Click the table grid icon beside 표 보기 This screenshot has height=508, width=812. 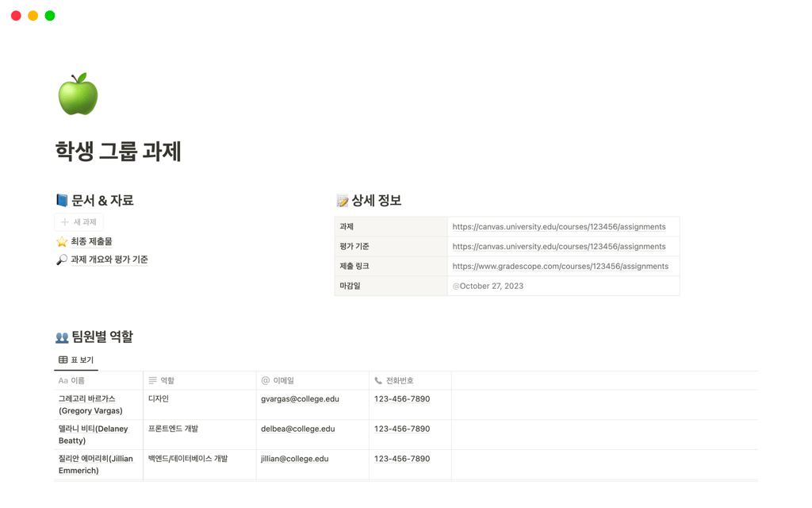click(61, 360)
